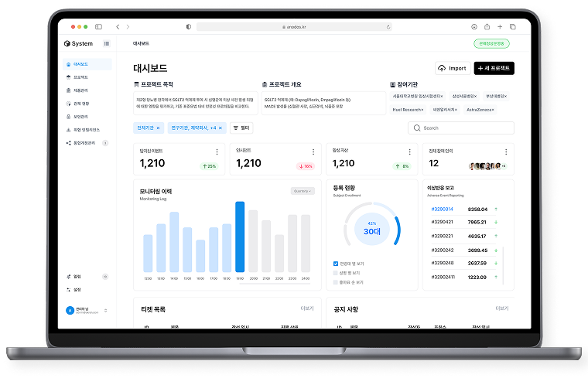The image size is (588, 378).
Task: Select 알림 in the sidebar menu
Action: pos(77,276)
